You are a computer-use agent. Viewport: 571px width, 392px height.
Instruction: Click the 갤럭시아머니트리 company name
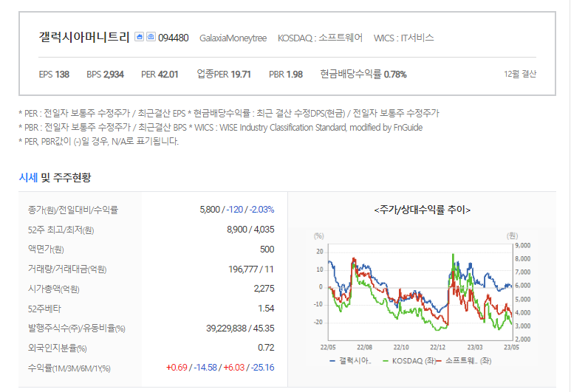coord(84,37)
